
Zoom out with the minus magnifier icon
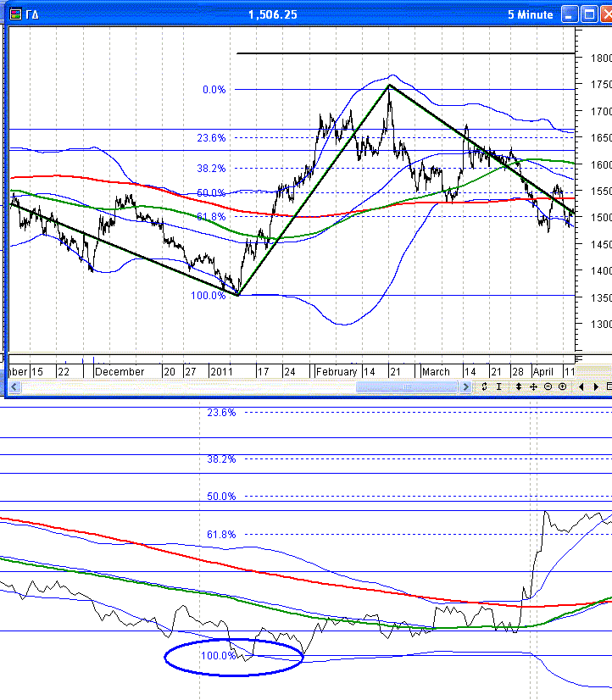click(x=548, y=386)
